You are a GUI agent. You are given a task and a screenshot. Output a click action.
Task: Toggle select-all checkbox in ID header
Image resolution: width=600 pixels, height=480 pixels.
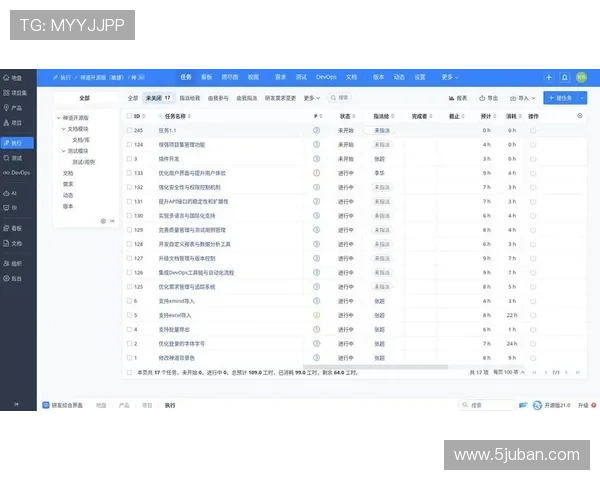click(x=129, y=116)
